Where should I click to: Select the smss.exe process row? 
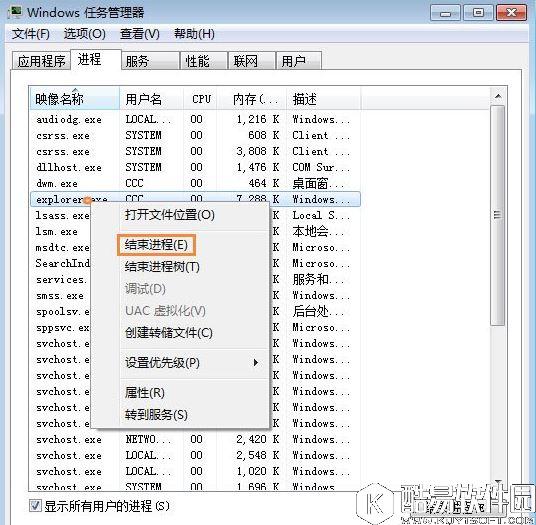tap(59, 295)
